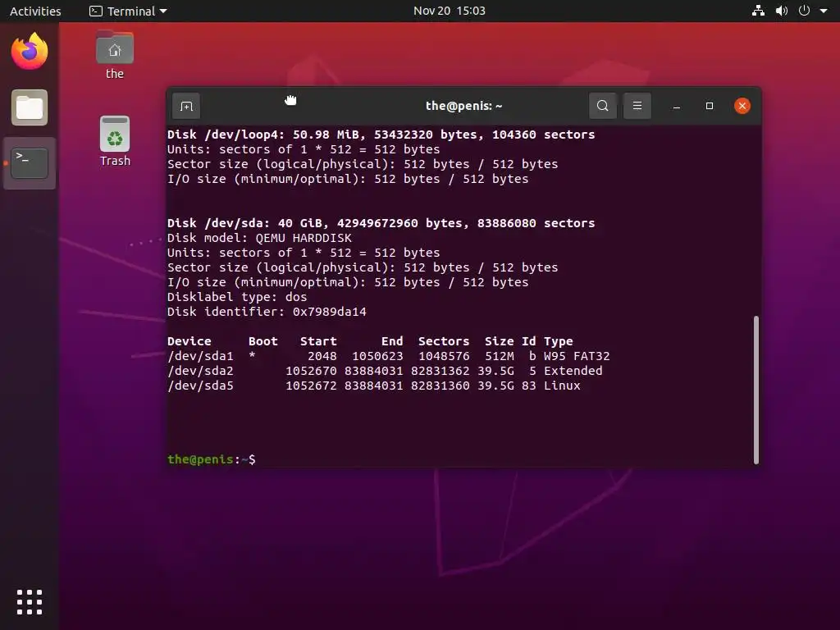Minimize the terminal window
This screenshot has height=630, width=840.
(x=677, y=106)
